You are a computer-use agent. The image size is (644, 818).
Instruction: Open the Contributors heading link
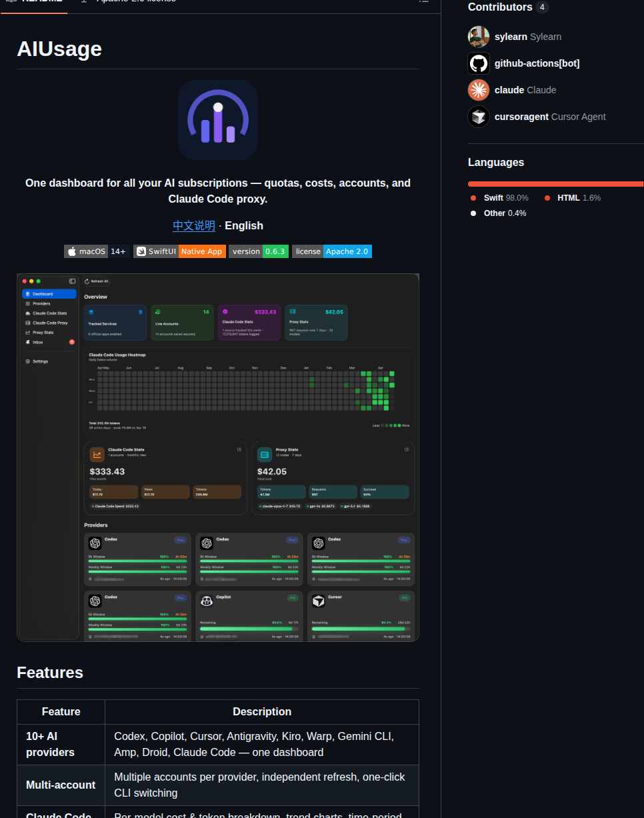[500, 7]
